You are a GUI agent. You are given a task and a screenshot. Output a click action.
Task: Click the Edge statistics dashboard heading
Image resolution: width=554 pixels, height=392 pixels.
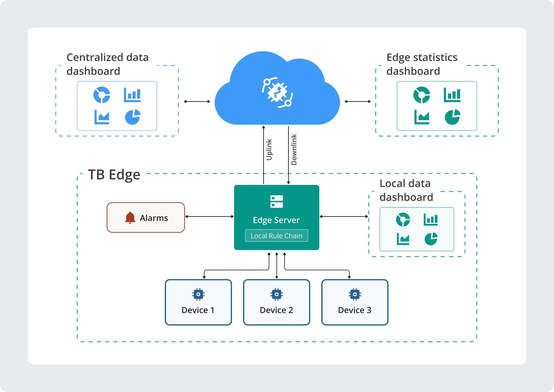(x=422, y=64)
